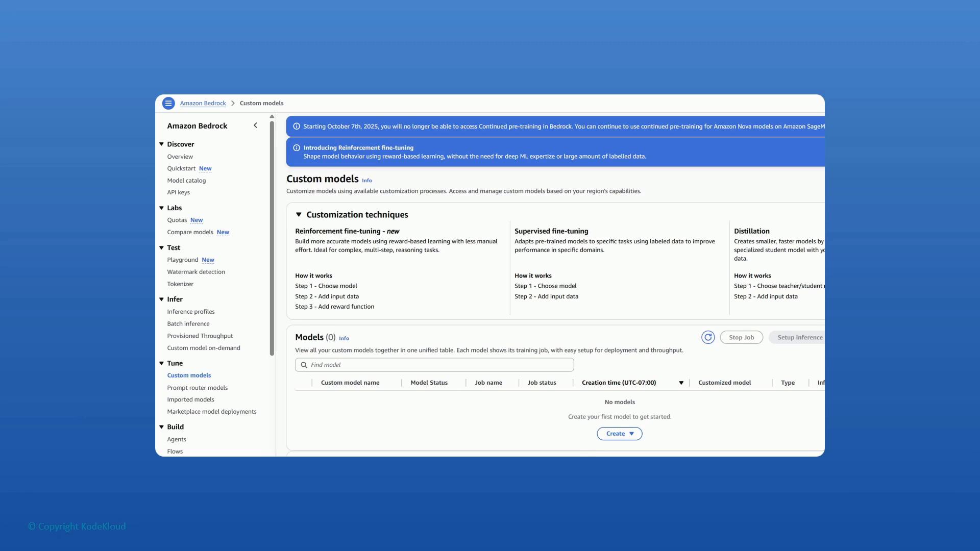Click the search icon in the Find model box
This screenshot has height=551, width=980.
coord(304,365)
